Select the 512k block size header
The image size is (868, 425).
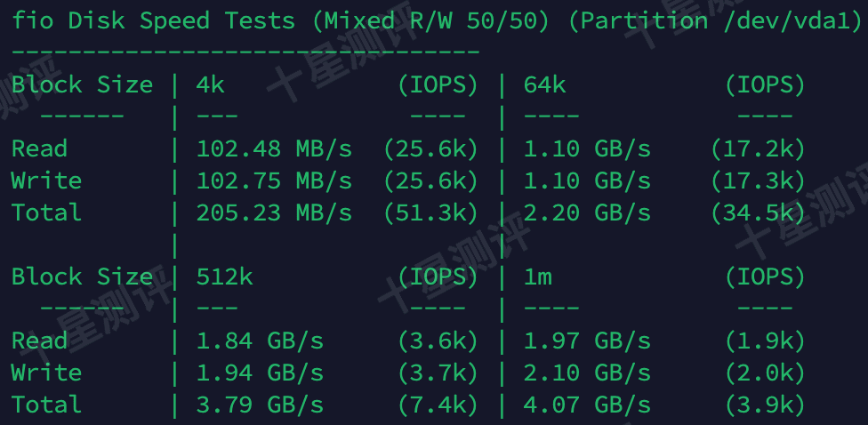[x=224, y=277]
